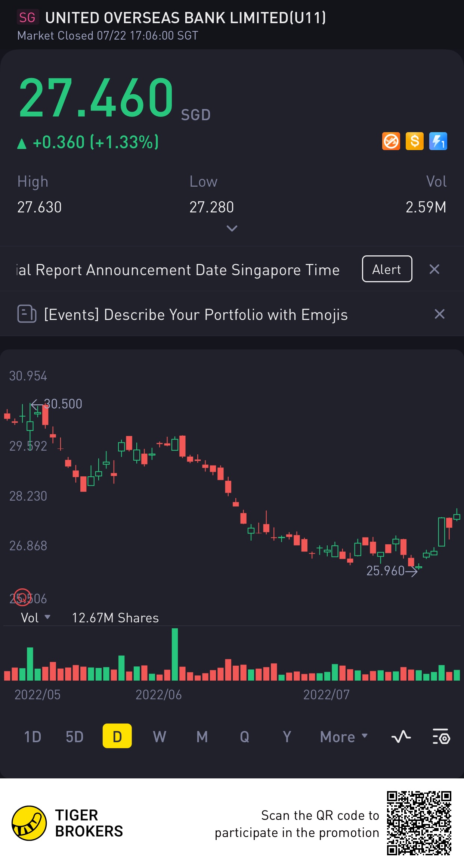Image resolution: width=464 pixels, height=868 pixels.
Task: Switch chart to 5D view
Action: pyautogui.click(x=74, y=737)
